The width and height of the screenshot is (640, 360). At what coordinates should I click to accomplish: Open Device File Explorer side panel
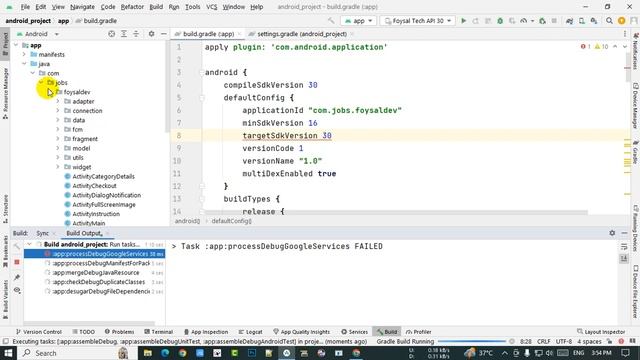636,291
